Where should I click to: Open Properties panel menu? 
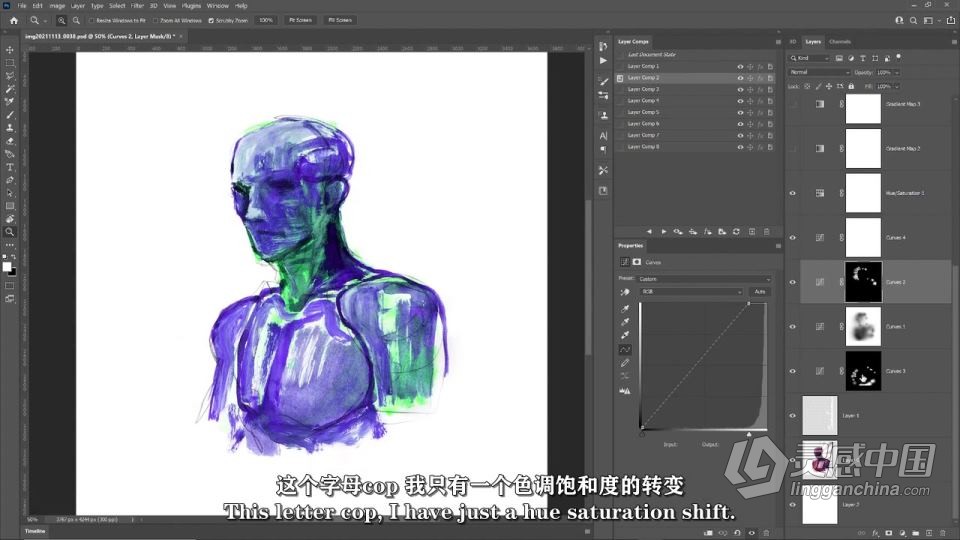[778, 246]
